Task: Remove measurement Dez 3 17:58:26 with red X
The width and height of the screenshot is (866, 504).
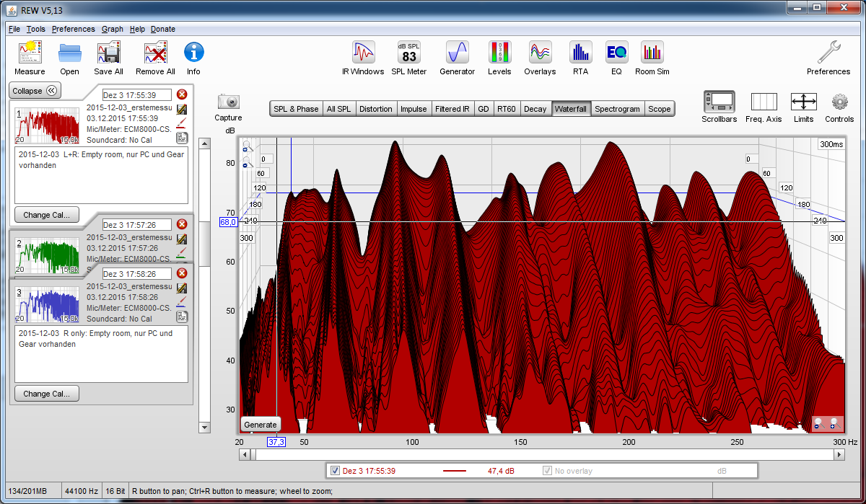Action: [x=182, y=273]
